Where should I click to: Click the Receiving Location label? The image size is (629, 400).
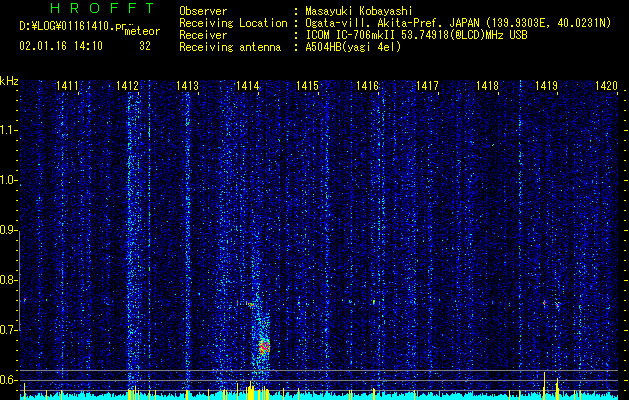tap(233, 23)
